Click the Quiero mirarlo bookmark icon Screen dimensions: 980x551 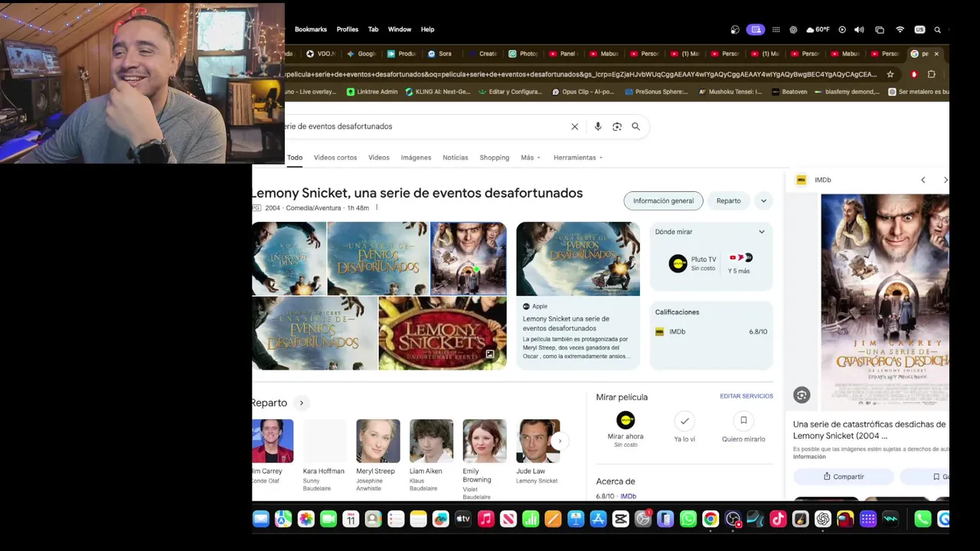[743, 421]
